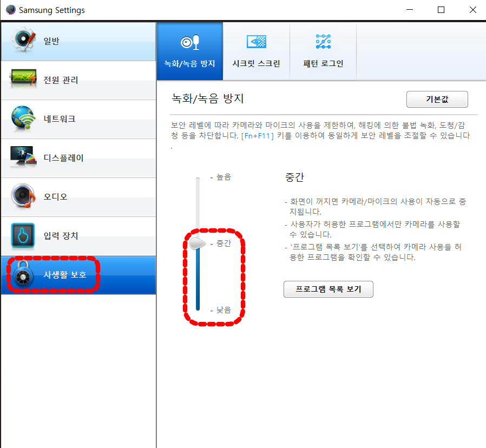
Task: Open the 네트워크 globe icon
Action: [x=23, y=118]
